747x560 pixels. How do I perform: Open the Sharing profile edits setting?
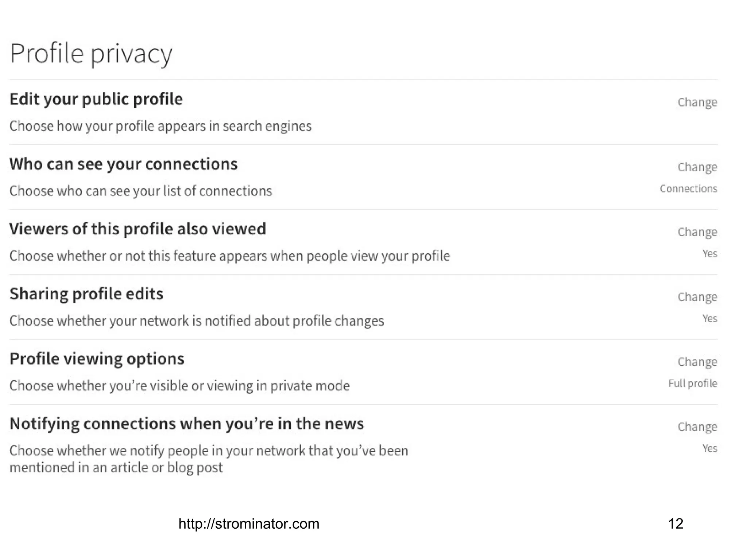coord(86,294)
